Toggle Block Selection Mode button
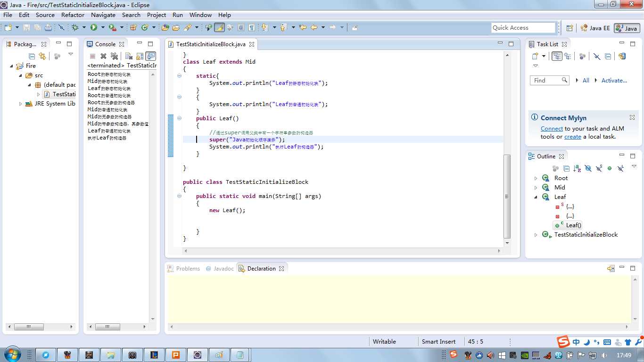644x362 pixels. 241,27
